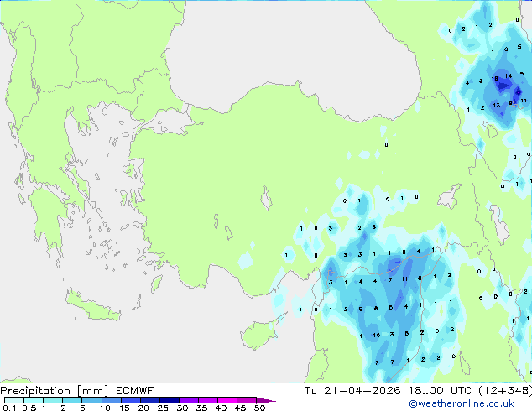
Task: Click the map precipitation value '18'
Action: [x=495, y=79]
